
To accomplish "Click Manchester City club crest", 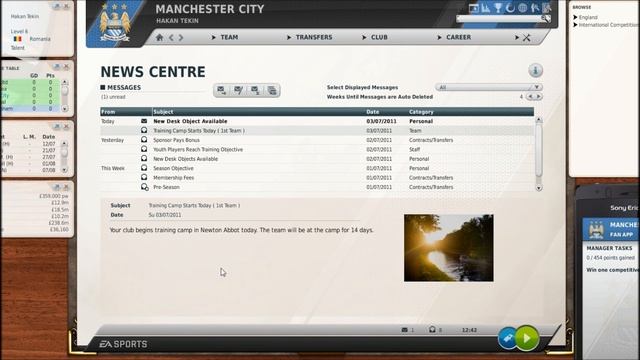I will pos(115,23).
